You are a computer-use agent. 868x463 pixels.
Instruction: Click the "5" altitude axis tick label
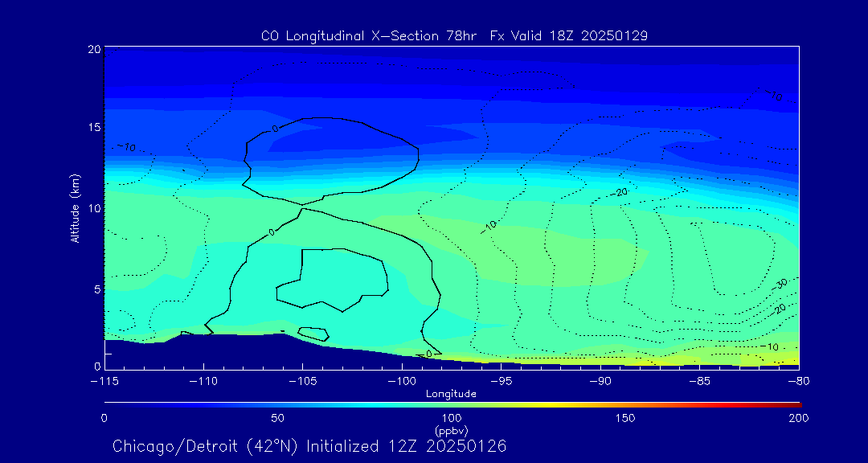97,289
